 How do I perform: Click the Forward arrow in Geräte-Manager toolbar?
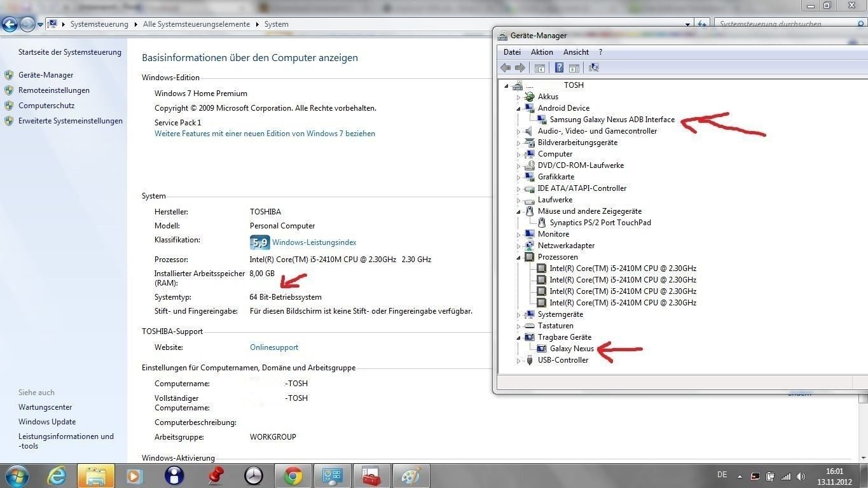click(x=520, y=67)
